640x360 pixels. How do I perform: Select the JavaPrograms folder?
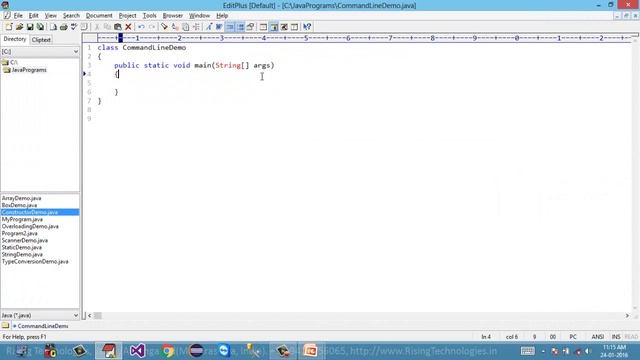pos(29,70)
